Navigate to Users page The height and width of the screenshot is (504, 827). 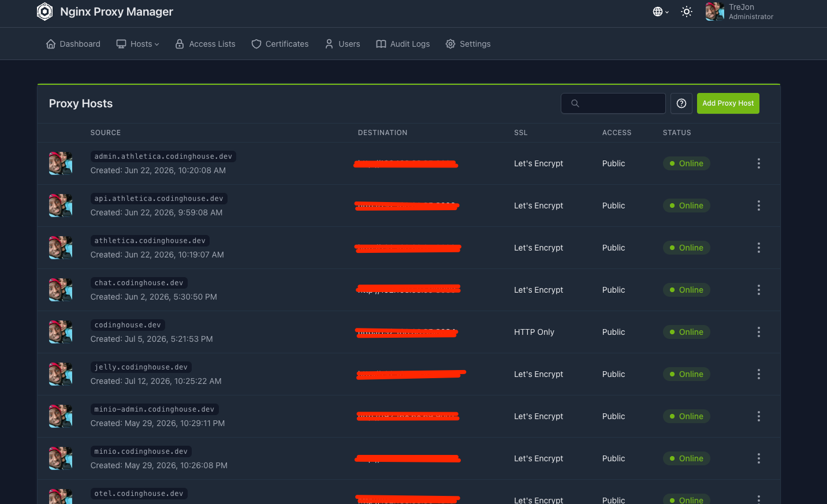tap(342, 44)
